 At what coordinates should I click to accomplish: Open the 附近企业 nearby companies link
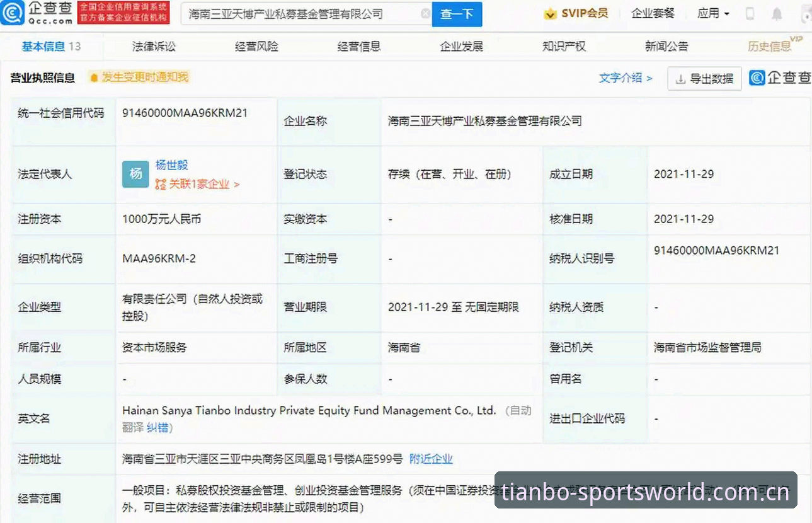point(431,459)
